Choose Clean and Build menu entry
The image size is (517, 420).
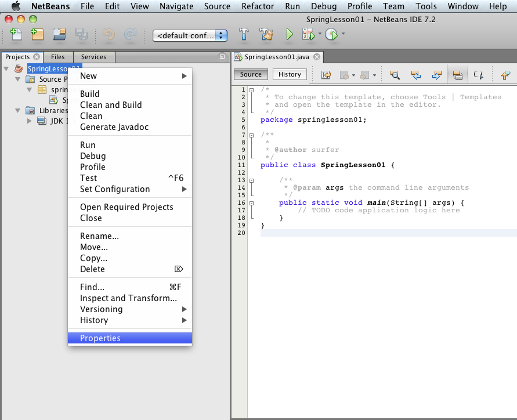pyautogui.click(x=130, y=105)
